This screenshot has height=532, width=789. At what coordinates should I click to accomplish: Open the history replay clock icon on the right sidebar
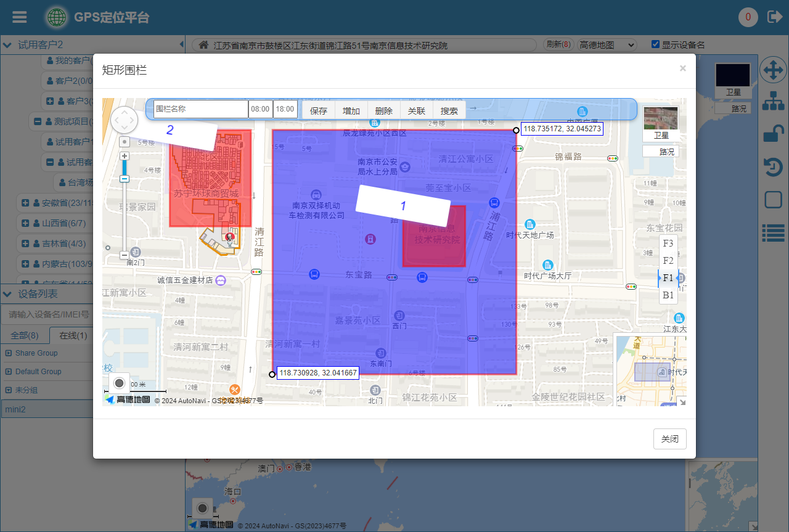(x=773, y=166)
